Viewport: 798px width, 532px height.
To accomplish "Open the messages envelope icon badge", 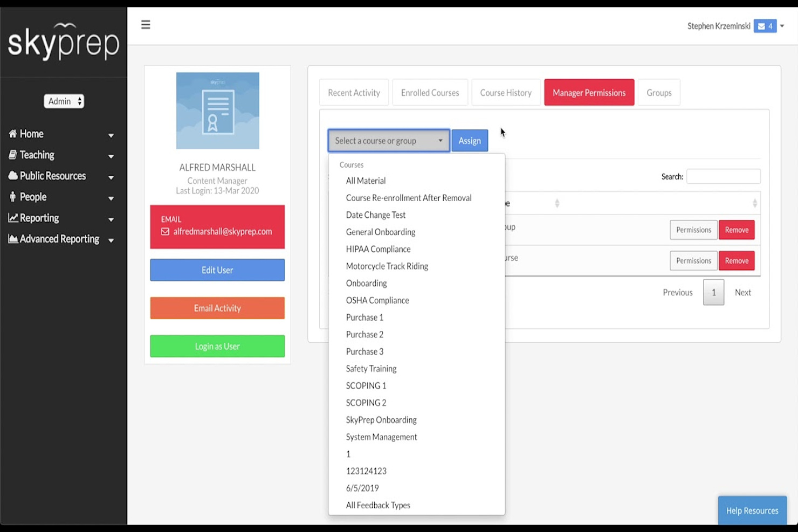I will pyautogui.click(x=765, y=26).
